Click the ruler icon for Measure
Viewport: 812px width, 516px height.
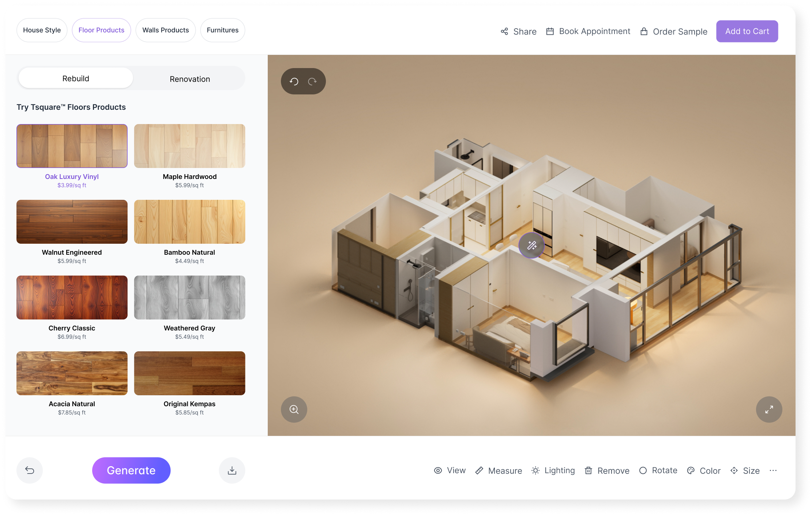pyautogui.click(x=479, y=471)
